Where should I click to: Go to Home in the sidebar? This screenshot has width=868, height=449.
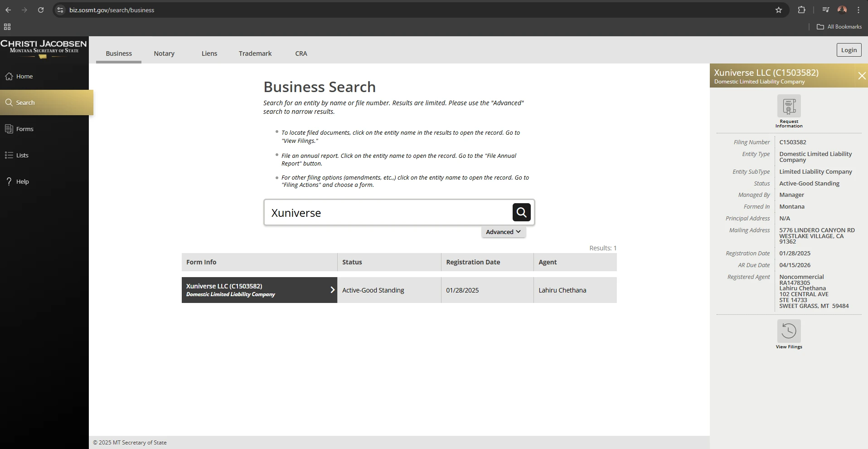[44, 76]
